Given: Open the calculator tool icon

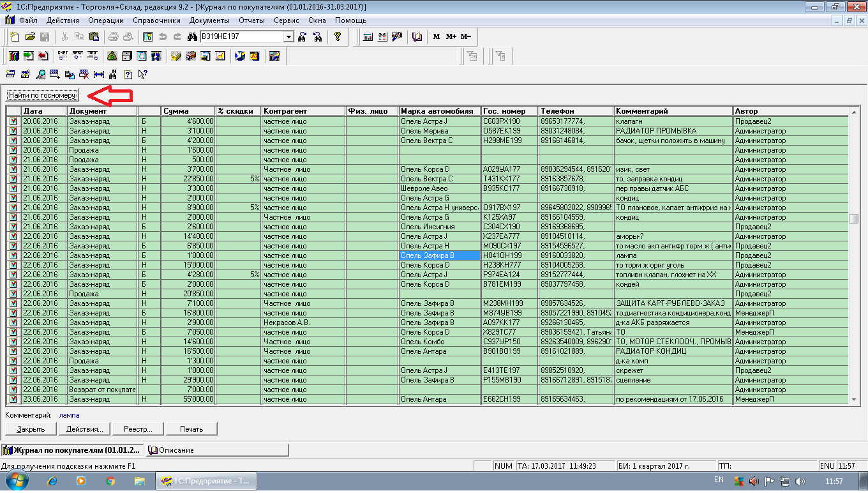Looking at the screenshot, I should (x=368, y=37).
